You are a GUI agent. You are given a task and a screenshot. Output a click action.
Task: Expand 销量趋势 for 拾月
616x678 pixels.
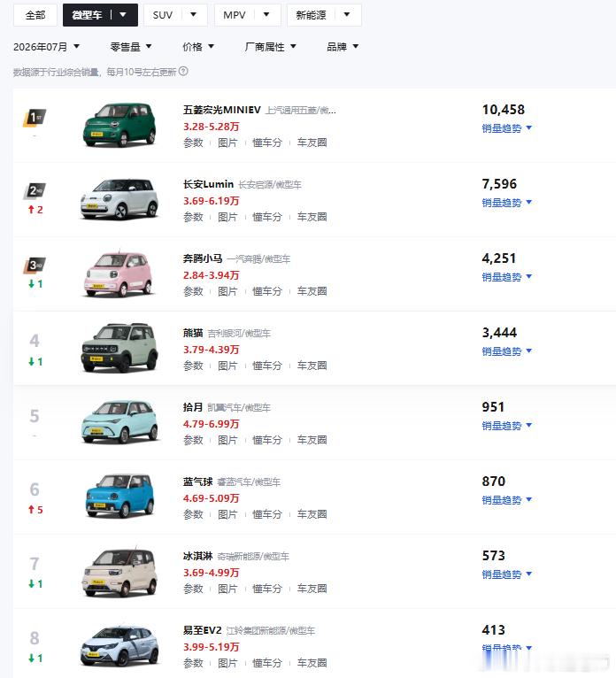pyautogui.click(x=506, y=426)
